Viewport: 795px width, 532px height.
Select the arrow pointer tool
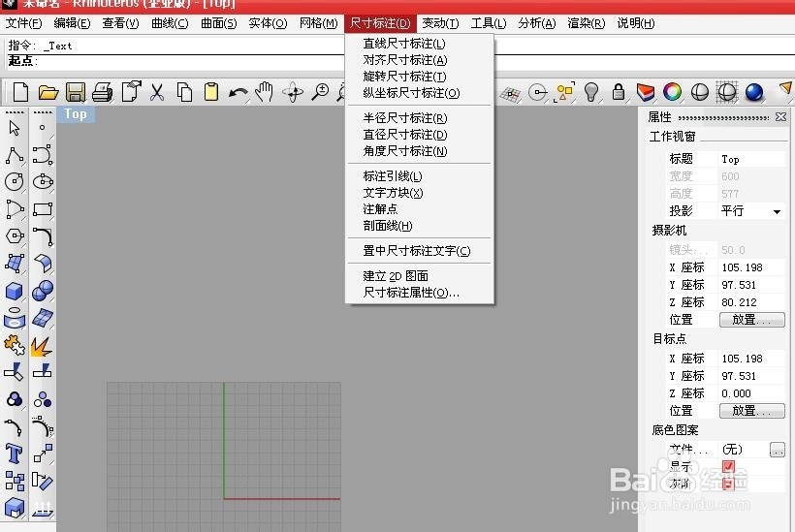(x=15, y=128)
